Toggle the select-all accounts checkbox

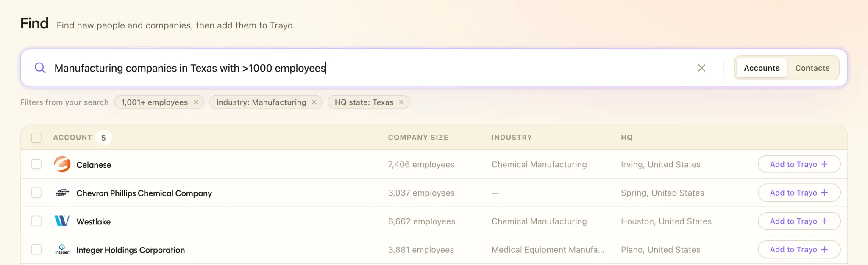click(36, 138)
